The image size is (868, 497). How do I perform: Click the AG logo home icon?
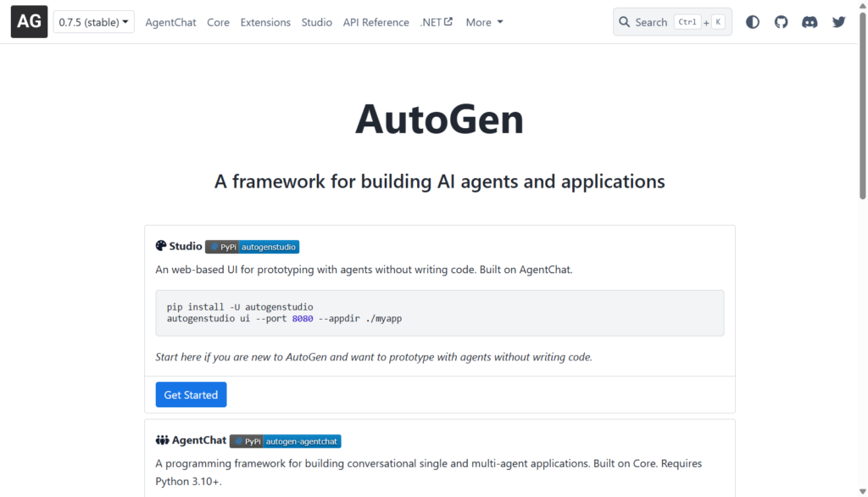[30, 21]
